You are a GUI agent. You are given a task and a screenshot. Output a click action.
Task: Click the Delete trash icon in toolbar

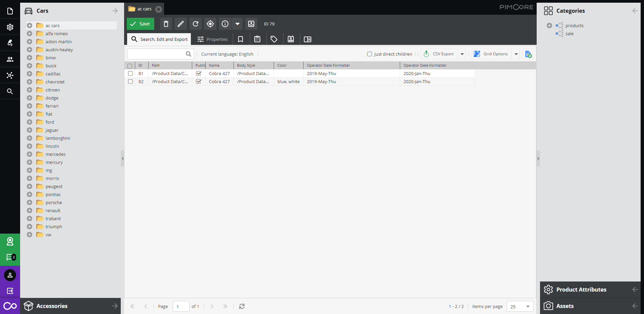166,24
